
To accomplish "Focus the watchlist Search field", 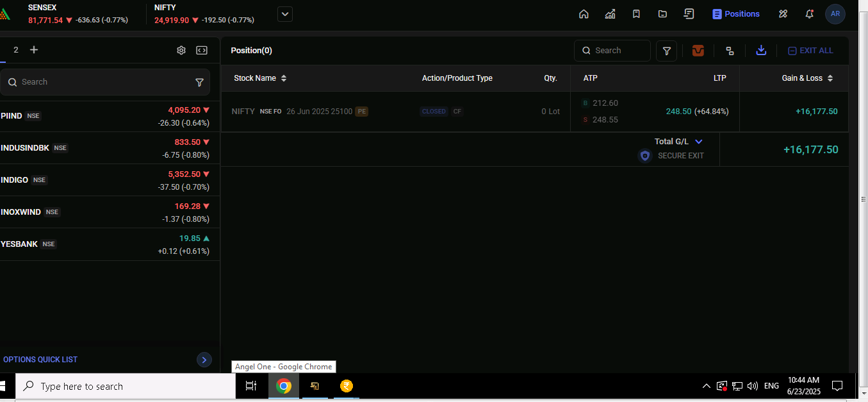I will coord(105,82).
